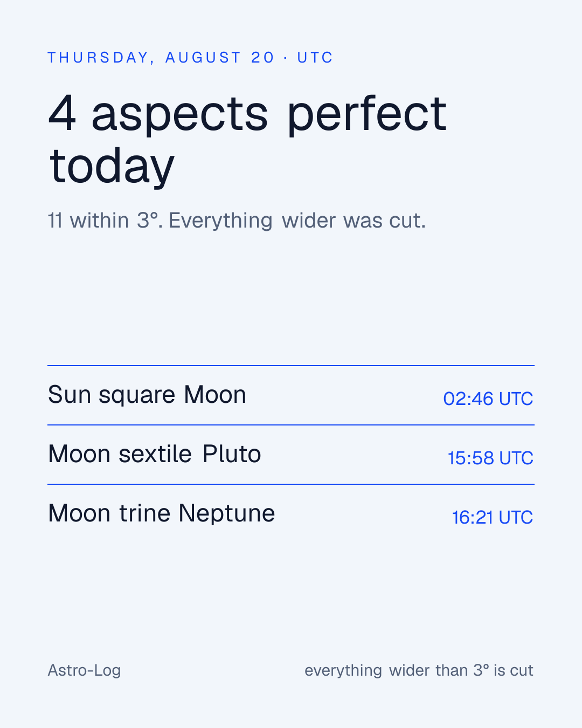Click the 16:21 UTC timestamp
The image size is (582, 728).
(x=493, y=517)
